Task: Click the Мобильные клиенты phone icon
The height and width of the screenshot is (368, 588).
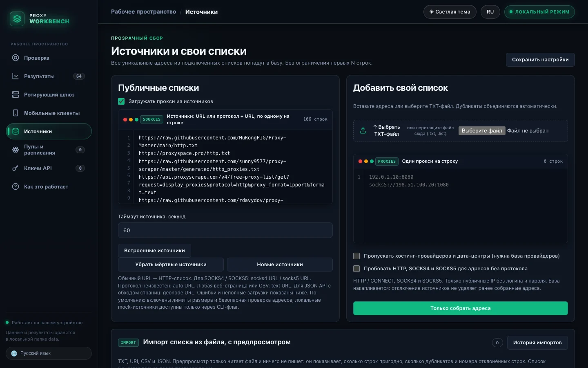Action: tap(16, 113)
